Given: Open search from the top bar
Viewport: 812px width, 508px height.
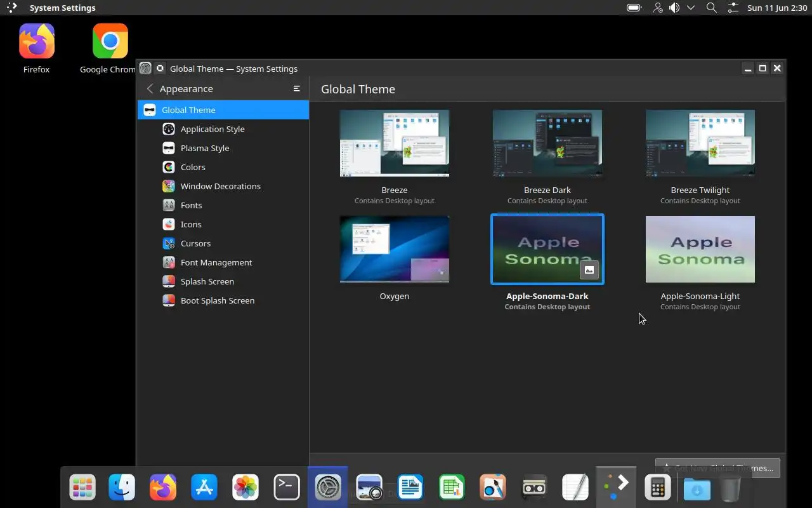Looking at the screenshot, I should 712,8.
